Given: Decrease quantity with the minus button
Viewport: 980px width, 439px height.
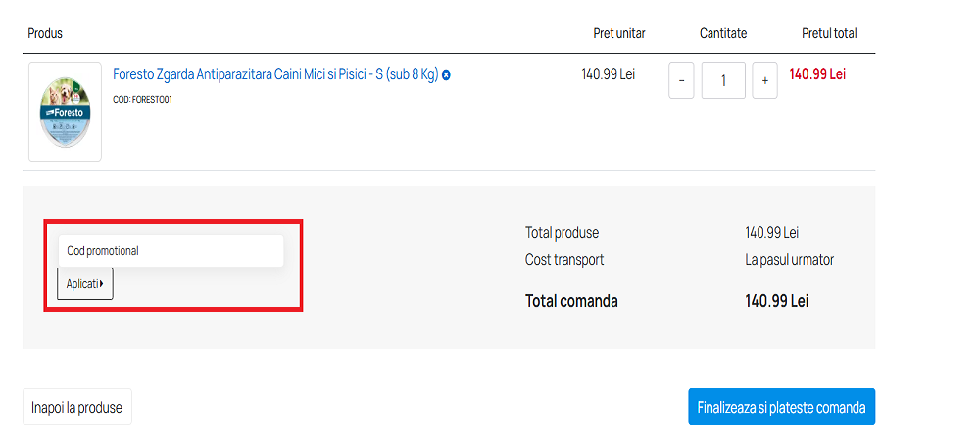Looking at the screenshot, I should click(x=681, y=80).
